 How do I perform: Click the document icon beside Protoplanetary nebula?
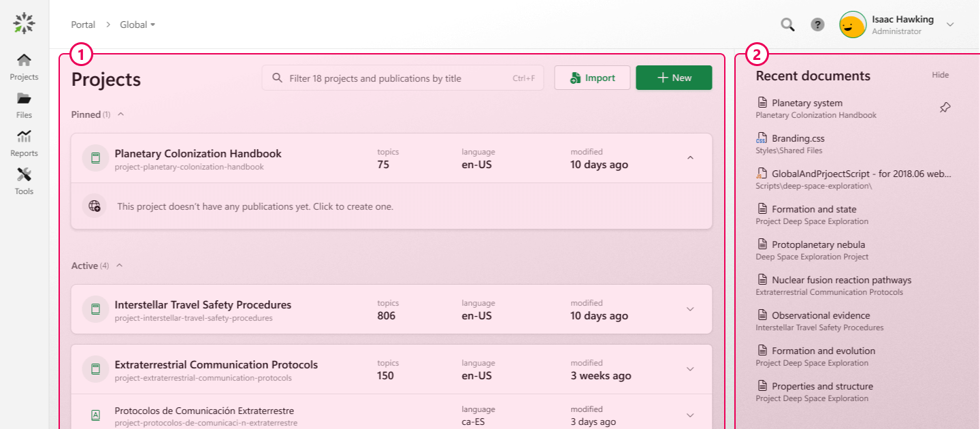click(761, 244)
